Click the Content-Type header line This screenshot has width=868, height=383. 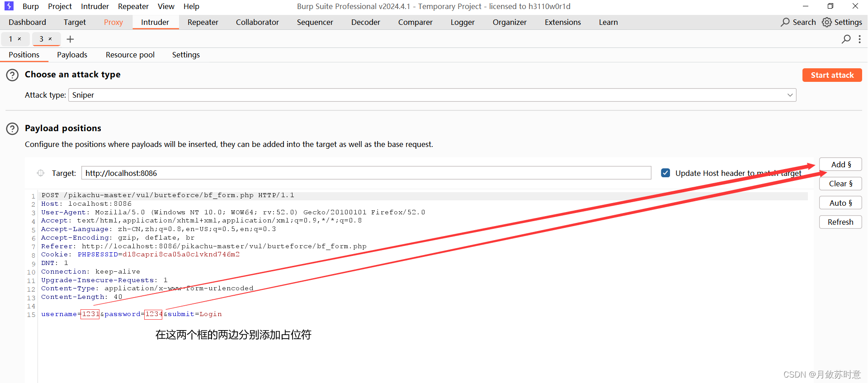pos(147,288)
